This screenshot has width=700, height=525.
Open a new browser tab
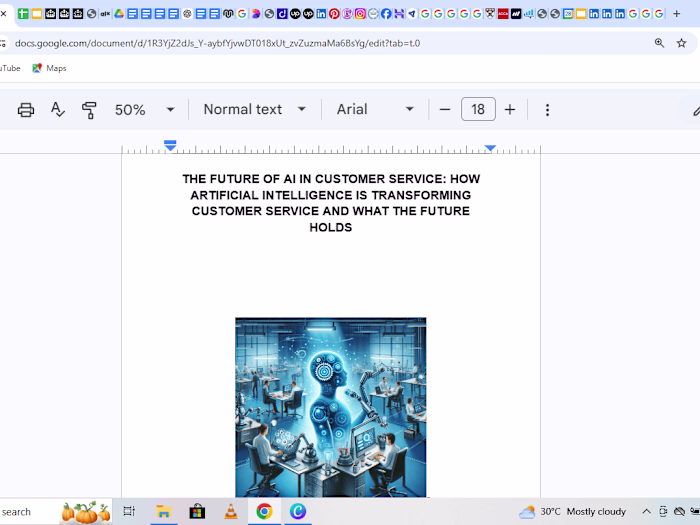[676, 14]
